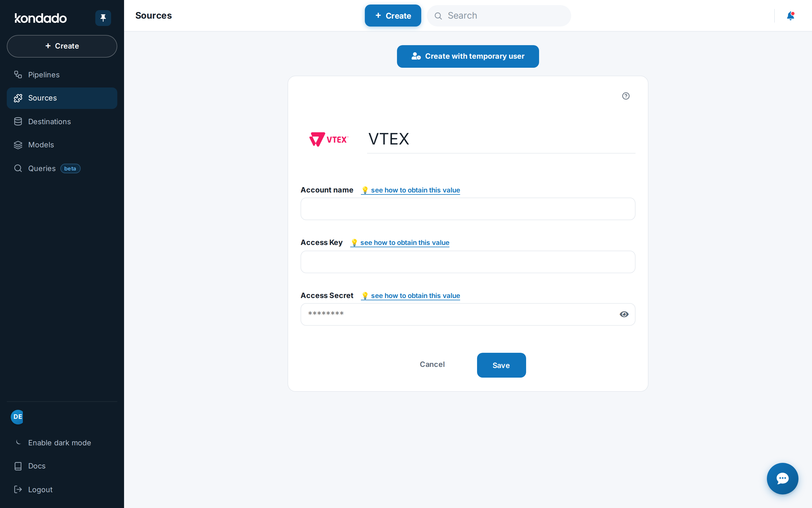Viewport: 812px width, 508px height.
Task: Enable dark mode
Action: coord(62,443)
